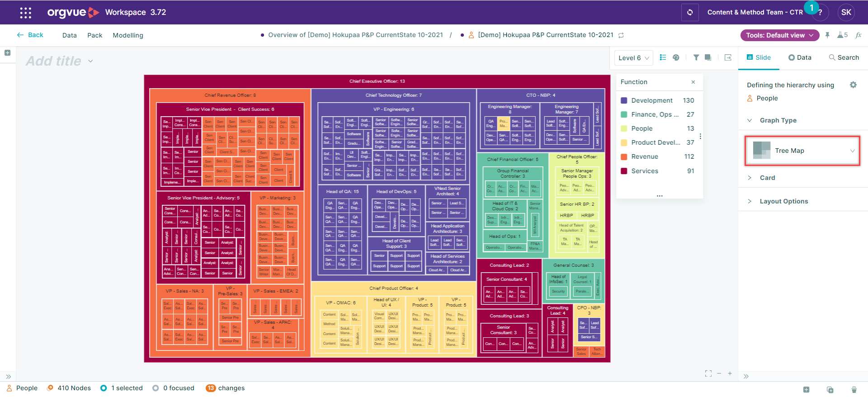Viewport: 868px width, 397px height.
Task: Click the duplicate icon in footer
Action: [x=830, y=389]
